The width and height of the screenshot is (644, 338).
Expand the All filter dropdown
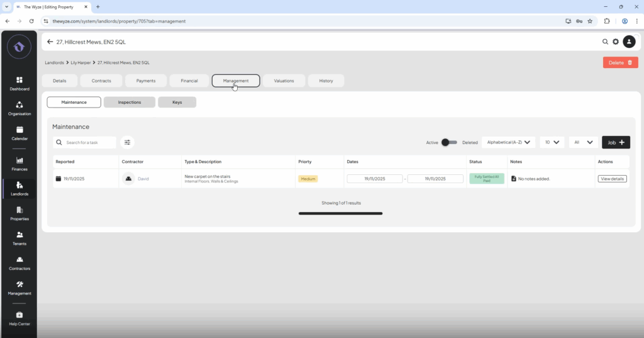click(x=583, y=143)
